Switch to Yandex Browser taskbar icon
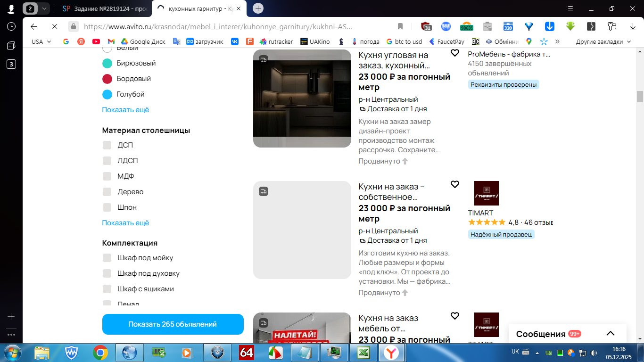This screenshot has width=644, height=362. [x=390, y=352]
